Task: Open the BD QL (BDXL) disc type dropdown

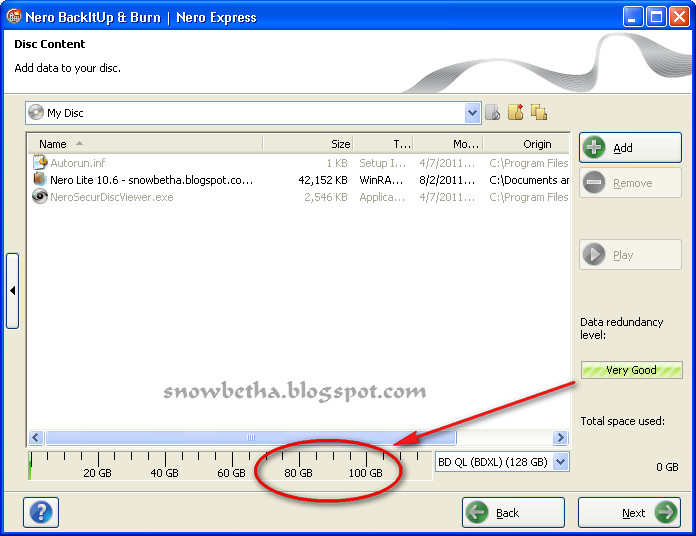Action: point(561,462)
